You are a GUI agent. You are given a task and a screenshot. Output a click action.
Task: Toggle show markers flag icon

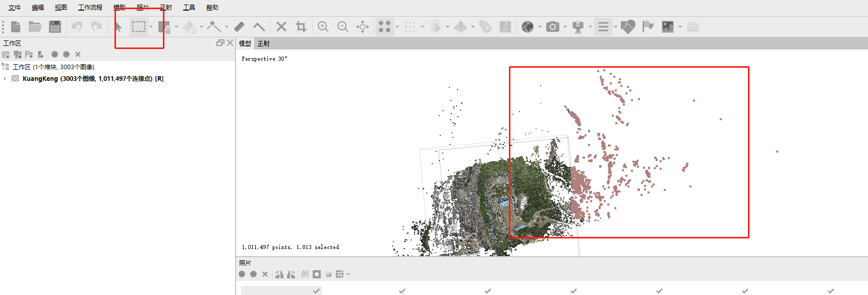point(648,27)
